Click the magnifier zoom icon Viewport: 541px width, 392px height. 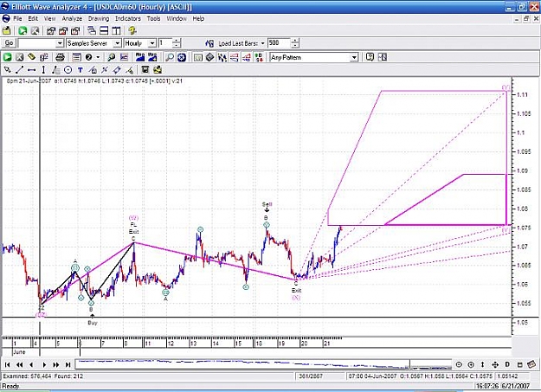111,57
